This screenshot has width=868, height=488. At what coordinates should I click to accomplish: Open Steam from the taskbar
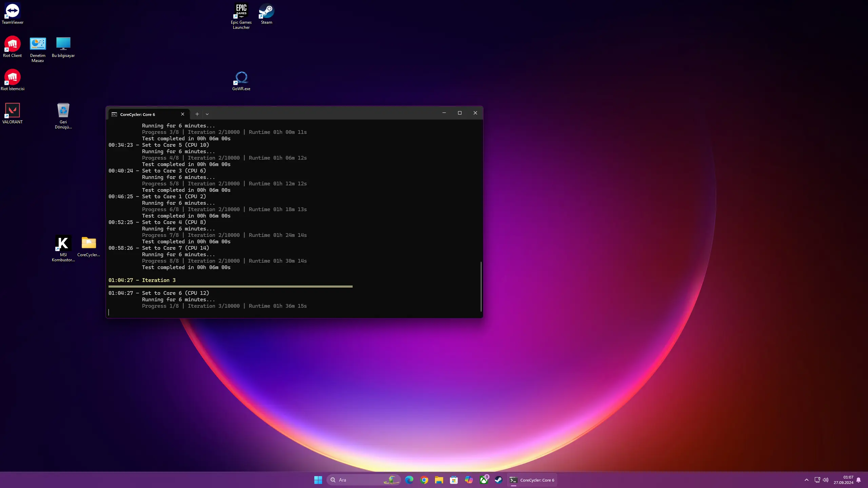point(498,480)
